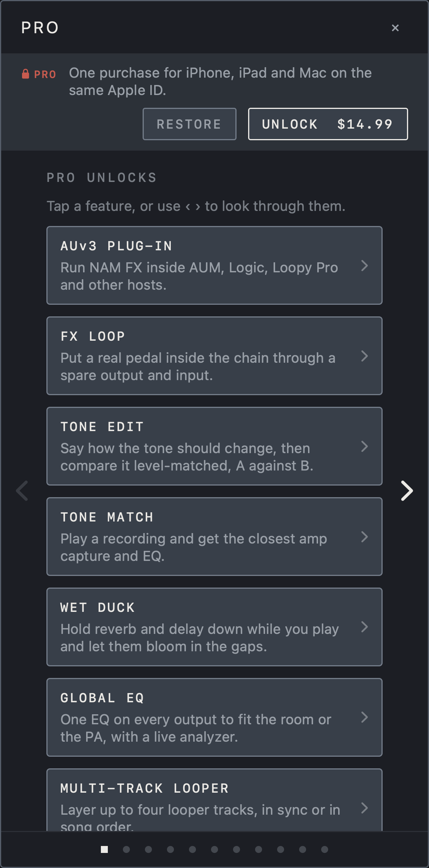Open the Tone Match chevron

coord(364,537)
